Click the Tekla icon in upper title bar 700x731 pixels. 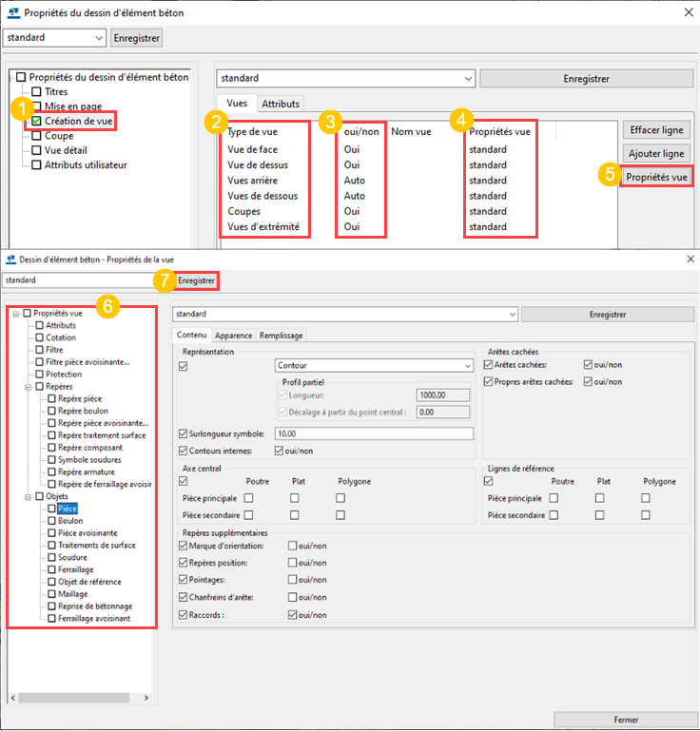pyautogui.click(x=12, y=12)
